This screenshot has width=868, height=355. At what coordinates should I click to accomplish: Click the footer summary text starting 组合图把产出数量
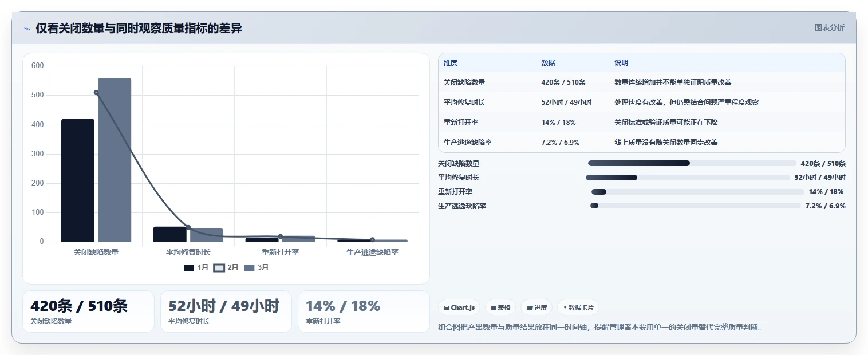pos(599,328)
